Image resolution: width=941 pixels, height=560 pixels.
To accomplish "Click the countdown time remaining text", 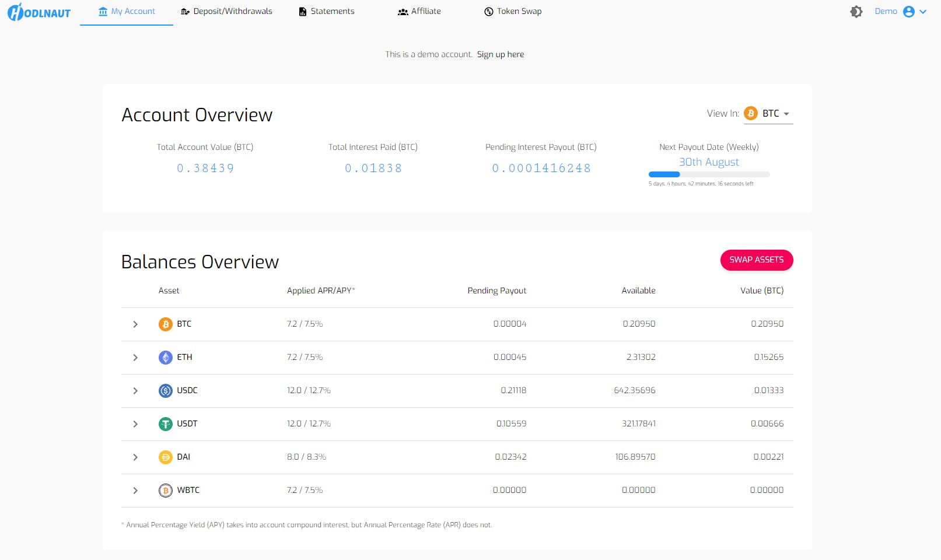I will tap(701, 184).
